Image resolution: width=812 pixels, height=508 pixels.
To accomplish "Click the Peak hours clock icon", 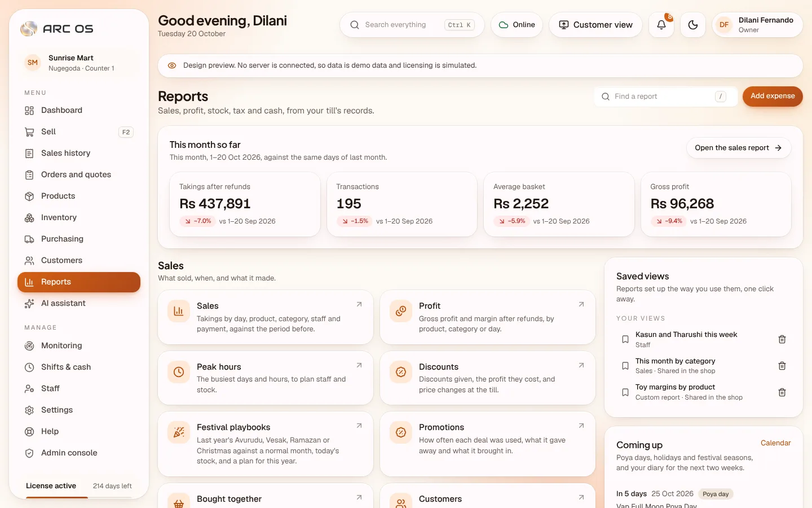I will coord(179,372).
